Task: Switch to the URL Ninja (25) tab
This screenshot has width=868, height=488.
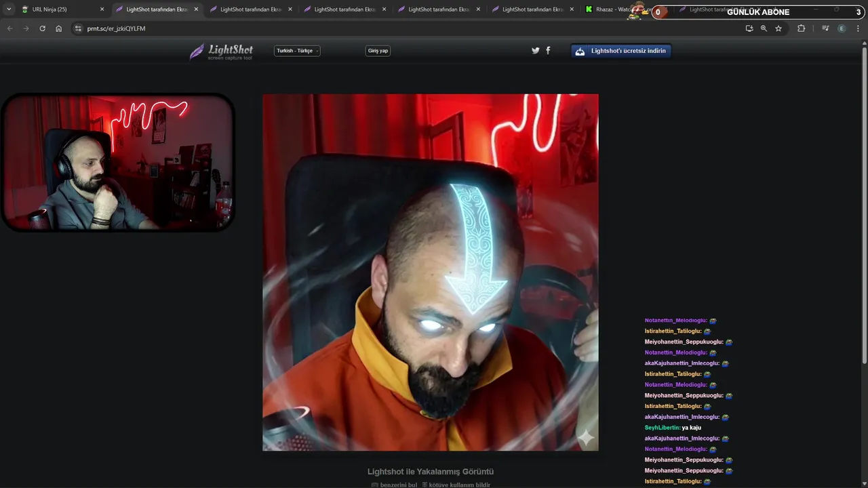Action: click(x=61, y=9)
